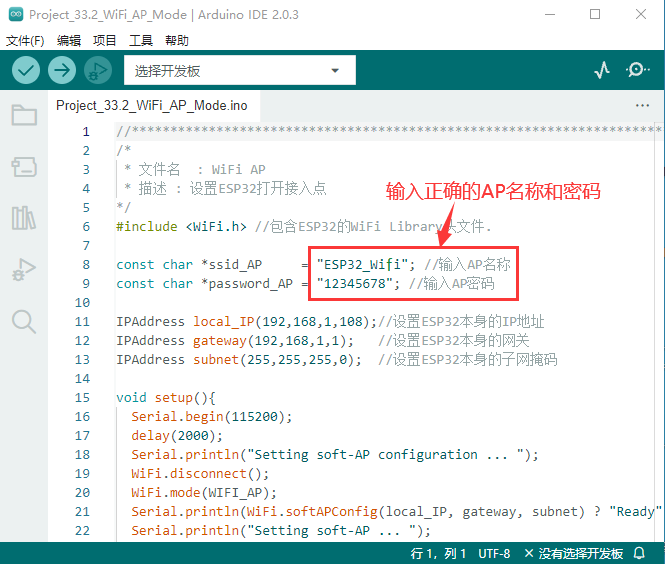Viewport: 665px width, 564px height.
Task: Open the Boards Manager sidebar
Action: (24, 166)
